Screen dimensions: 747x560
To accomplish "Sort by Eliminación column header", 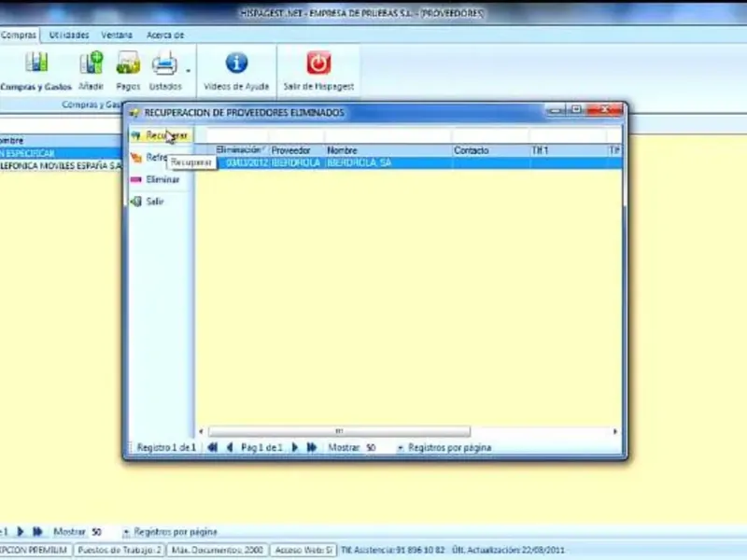I will [238, 150].
